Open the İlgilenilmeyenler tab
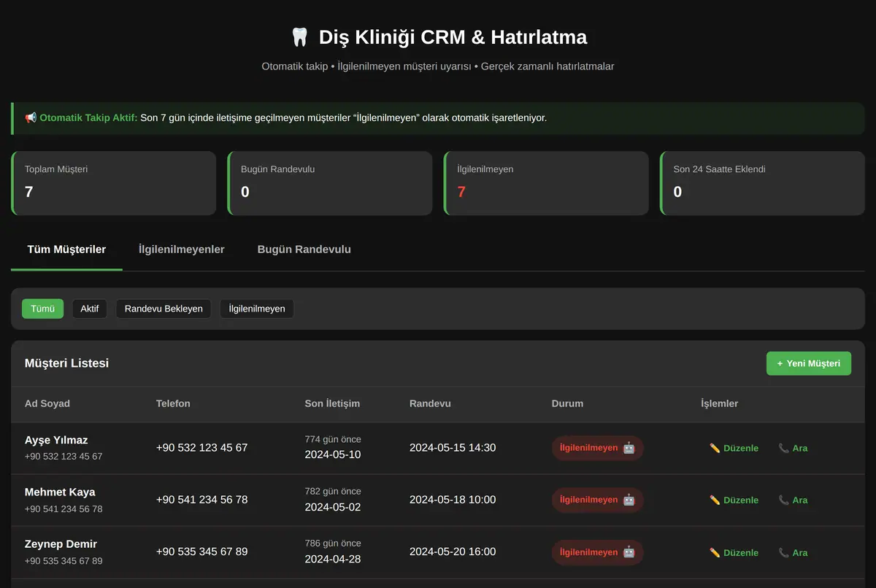Image resolution: width=876 pixels, height=588 pixels. pyautogui.click(x=182, y=249)
